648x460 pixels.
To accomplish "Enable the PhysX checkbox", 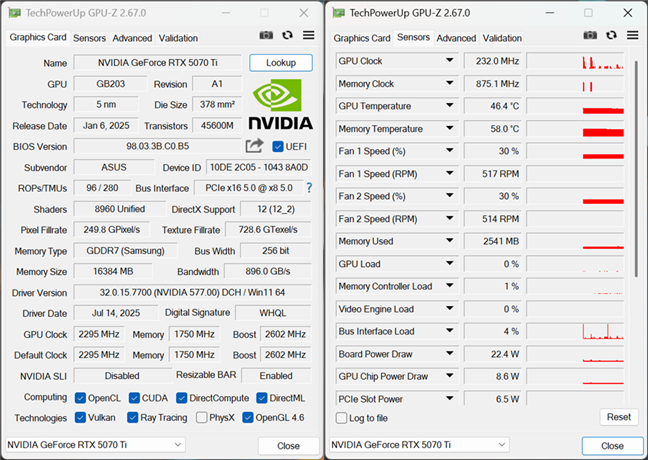I will pyautogui.click(x=201, y=417).
